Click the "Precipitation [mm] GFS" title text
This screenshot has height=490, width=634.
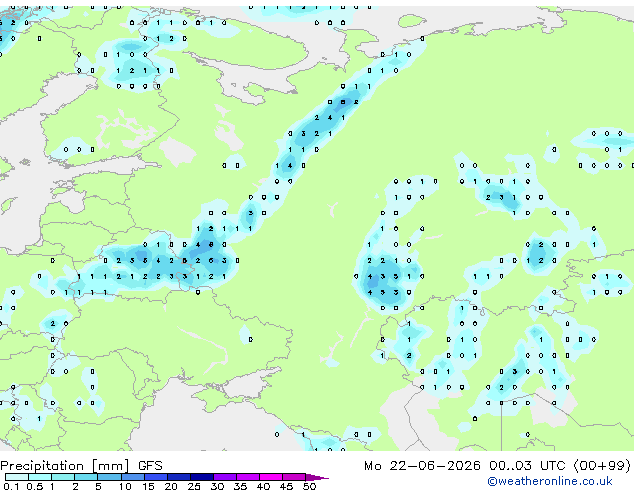(x=81, y=466)
